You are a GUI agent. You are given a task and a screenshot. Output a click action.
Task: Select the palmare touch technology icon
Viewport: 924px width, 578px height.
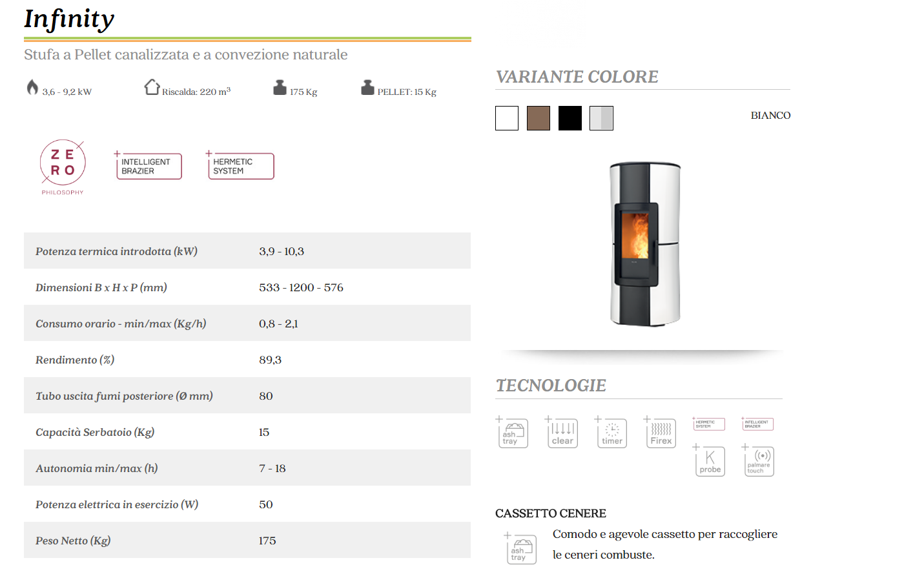(x=758, y=460)
